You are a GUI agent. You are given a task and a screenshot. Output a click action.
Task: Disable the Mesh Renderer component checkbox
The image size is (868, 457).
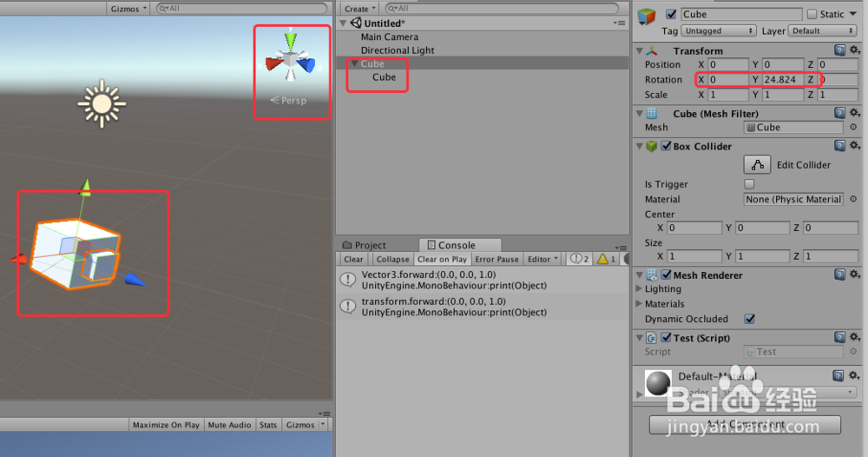[x=667, y=275]
